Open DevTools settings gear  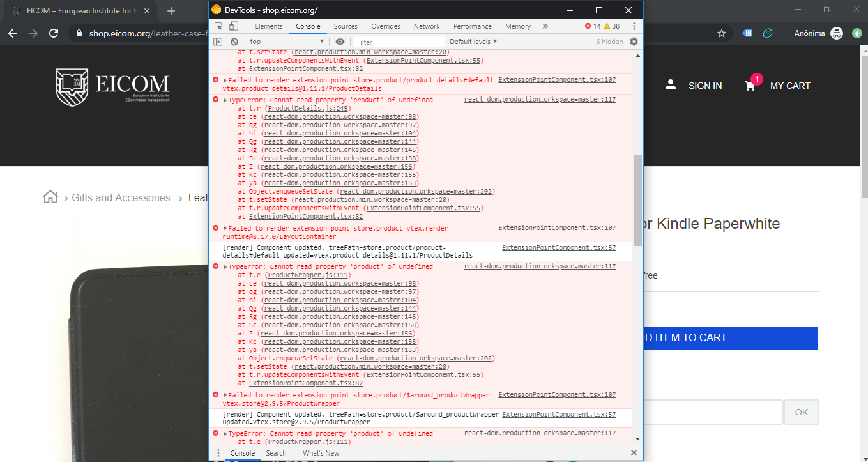click(x=634, y=41)
